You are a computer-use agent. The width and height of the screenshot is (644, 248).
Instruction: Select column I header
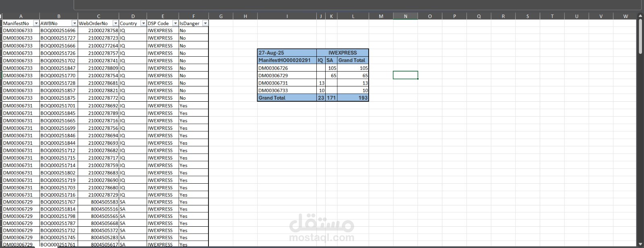pos(287,16)
